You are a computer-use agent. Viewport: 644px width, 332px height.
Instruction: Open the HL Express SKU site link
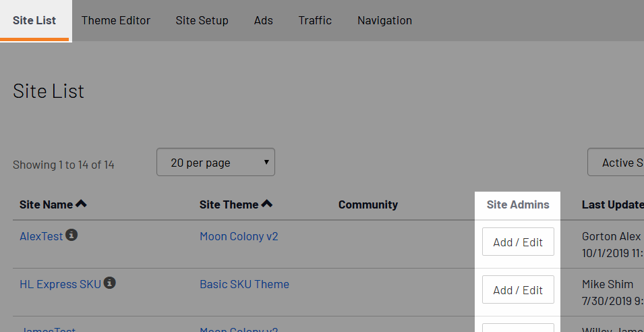click(61, 284)
